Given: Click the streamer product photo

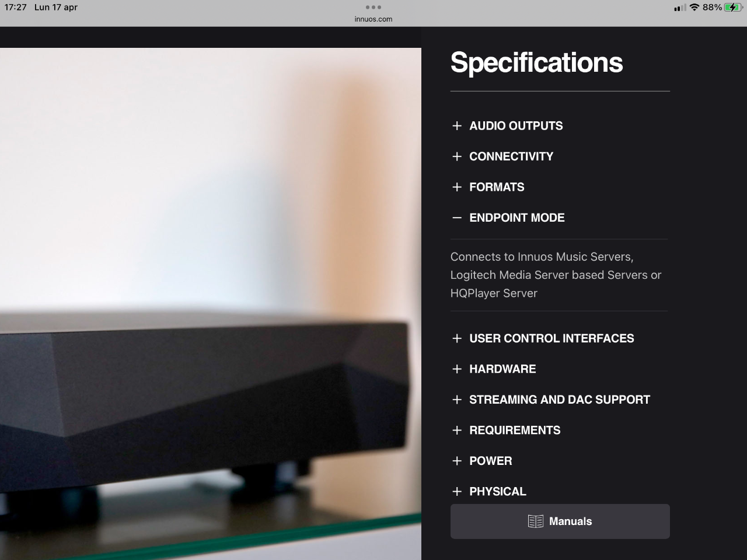Looking at the screenshot, I should tap(211, 304).
